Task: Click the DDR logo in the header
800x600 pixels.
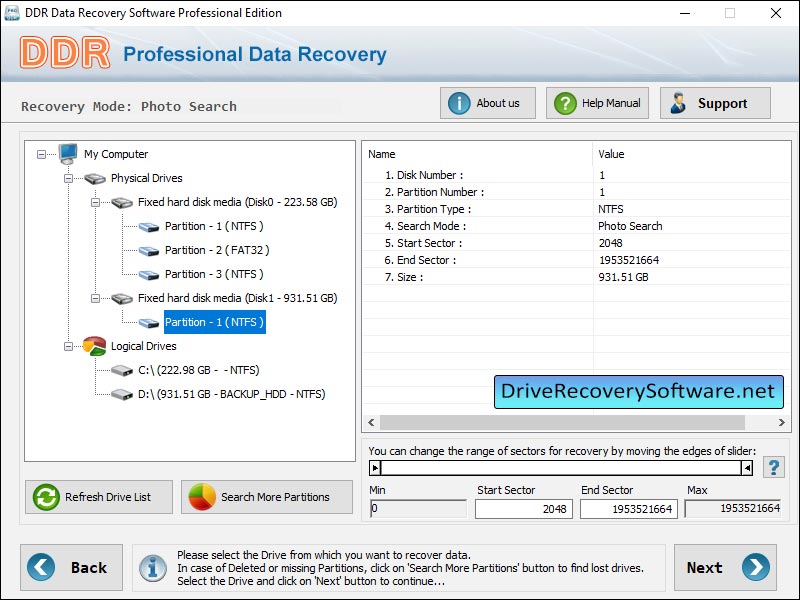Action: 65,53
